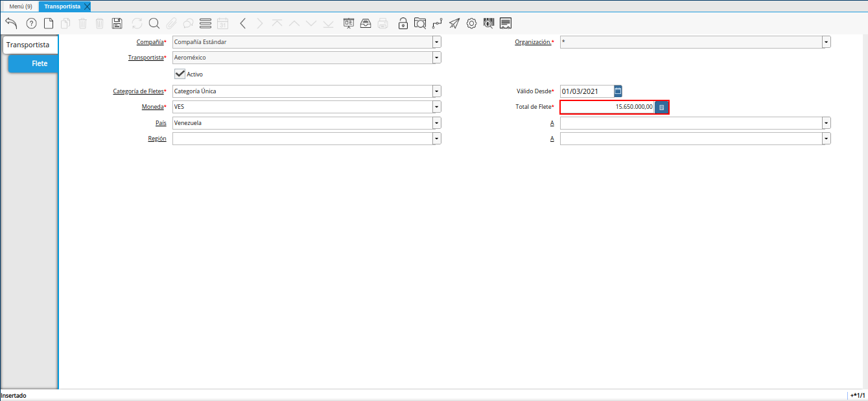Go to next record right chevron
This screenshot has width=868, height=401.
(260, 23)
